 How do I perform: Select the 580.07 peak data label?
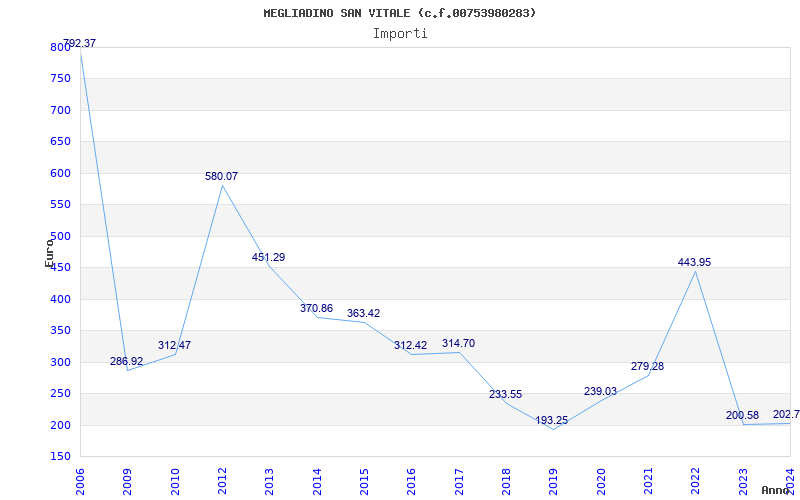[221, 176]
